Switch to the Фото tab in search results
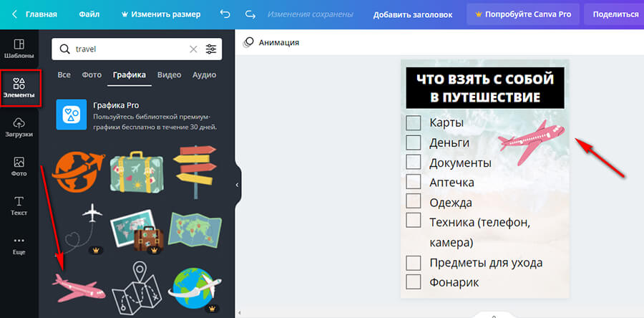The image size is (644, 318). [x=92, y=74]
